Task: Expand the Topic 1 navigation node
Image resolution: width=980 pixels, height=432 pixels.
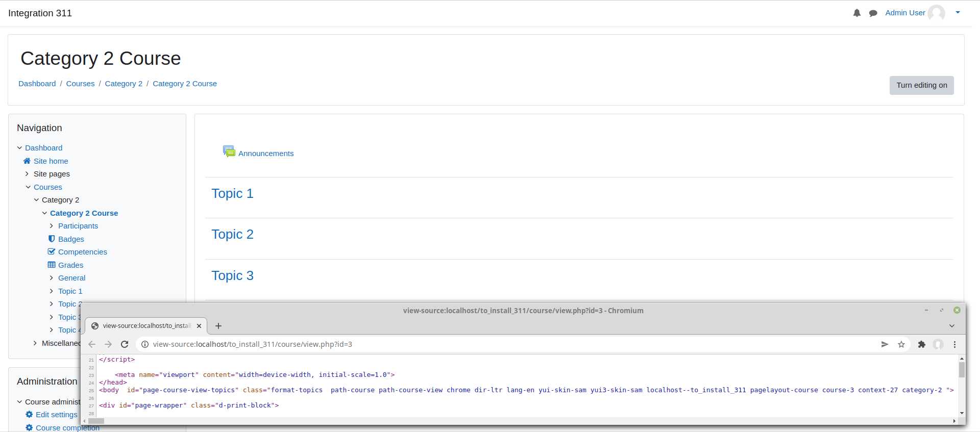Action: pyautogui.click(x=52, y=291)
